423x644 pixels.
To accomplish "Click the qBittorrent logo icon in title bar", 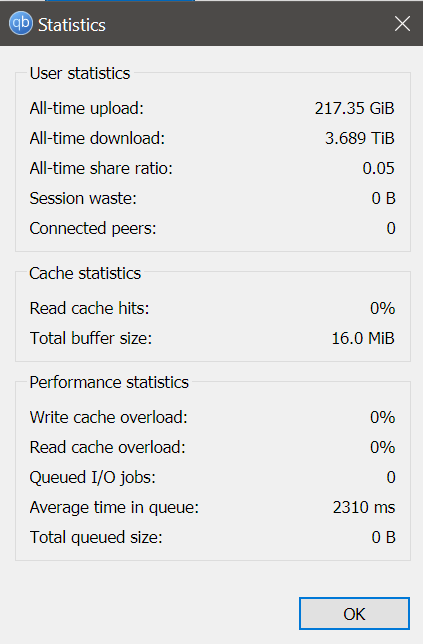I will tap(21, 23).
